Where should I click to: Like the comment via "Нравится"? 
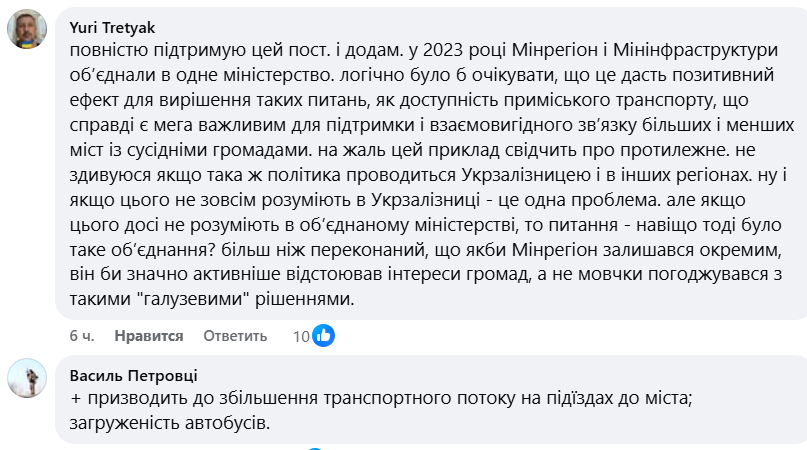[149, 336]
